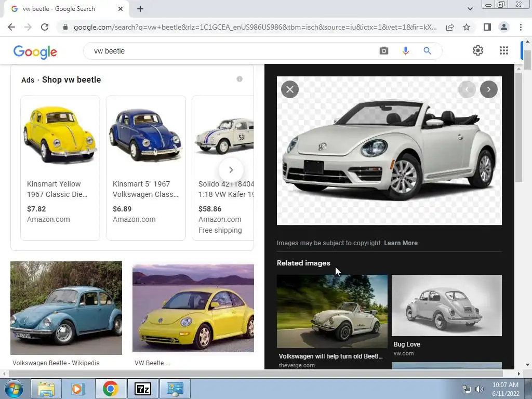Open Kinsmart 5" 1967 Volkswagen blue product ad

click(146, 168)
